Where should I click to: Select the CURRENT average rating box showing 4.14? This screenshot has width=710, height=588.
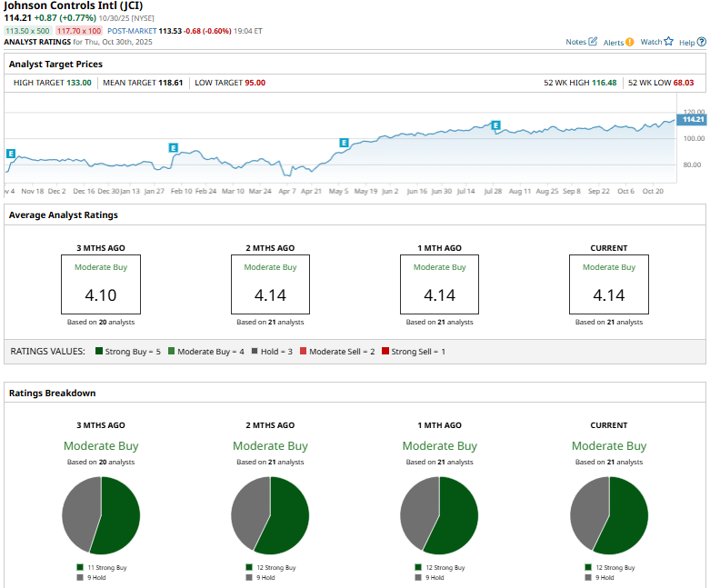609,284
